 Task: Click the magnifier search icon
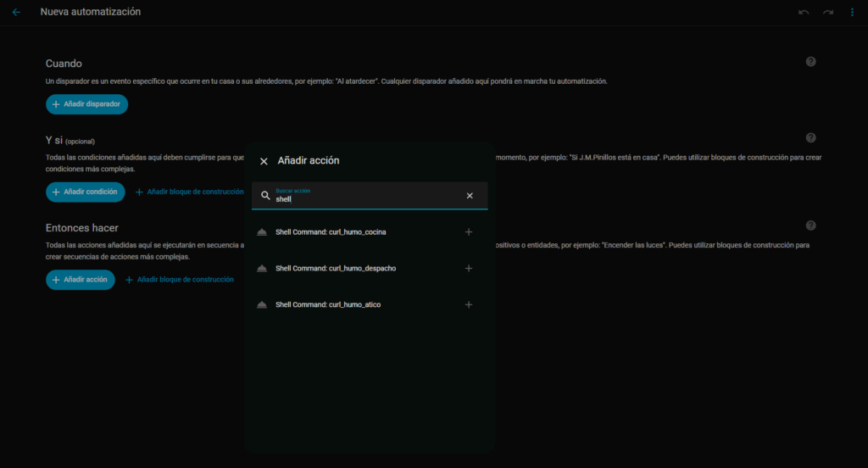pos(265,196)
